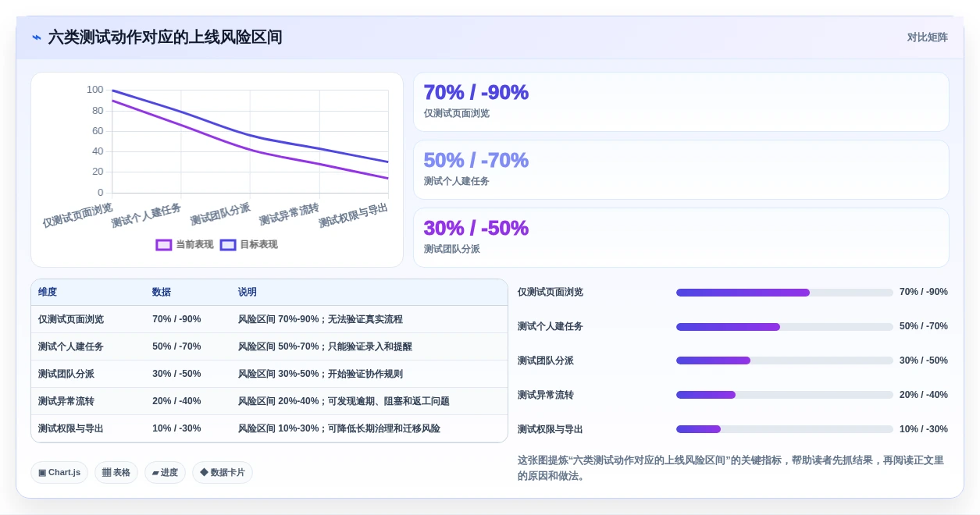Click progress value label 20% / -40%
980x515 pixels.
(x=924, y=396)
